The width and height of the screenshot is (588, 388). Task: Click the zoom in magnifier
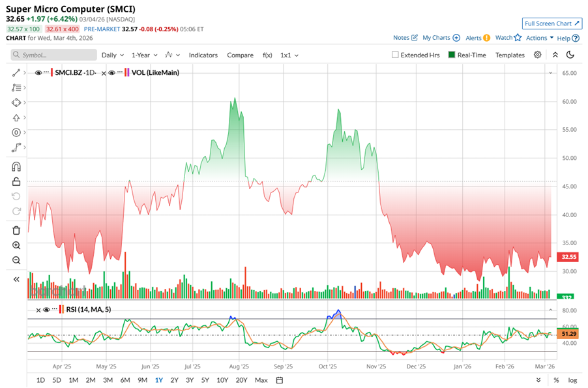point(16,245)
